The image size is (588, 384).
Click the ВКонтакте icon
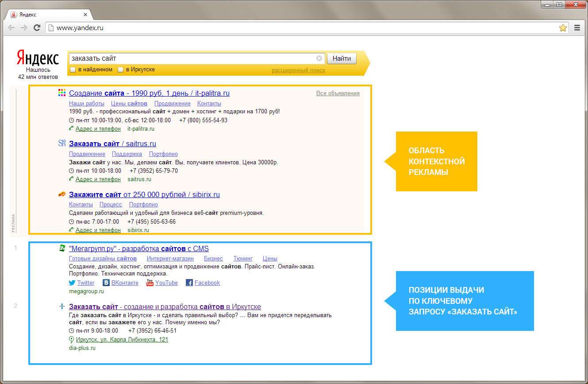[106, 283]
